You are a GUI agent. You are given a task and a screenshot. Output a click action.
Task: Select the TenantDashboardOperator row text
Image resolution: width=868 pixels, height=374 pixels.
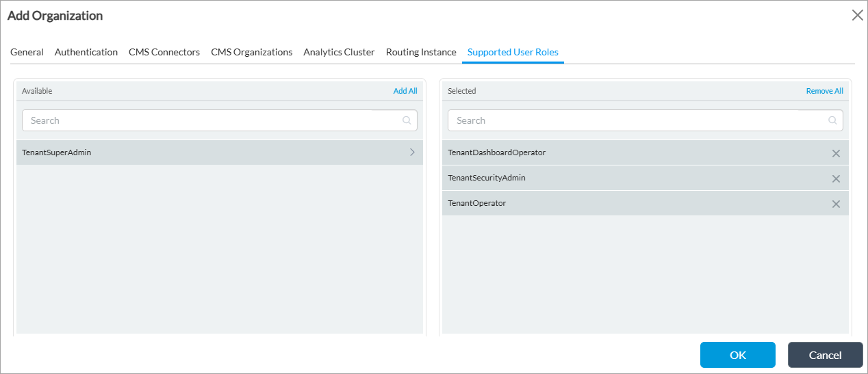[496, 152]
